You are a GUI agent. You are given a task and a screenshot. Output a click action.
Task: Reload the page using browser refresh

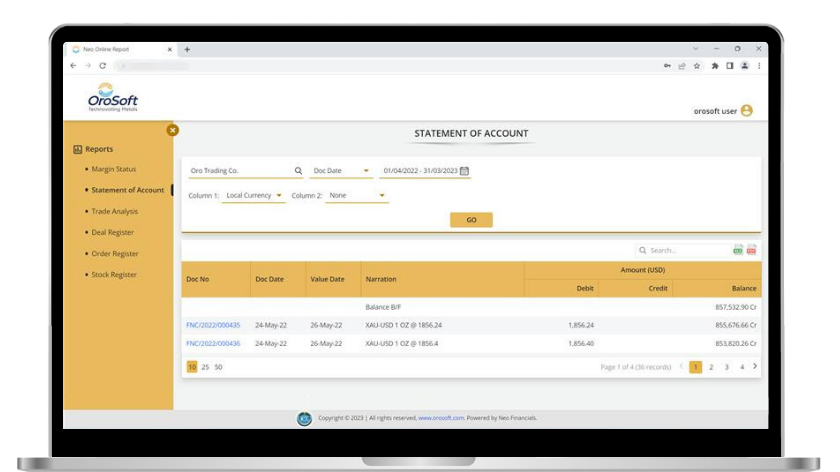102,66
